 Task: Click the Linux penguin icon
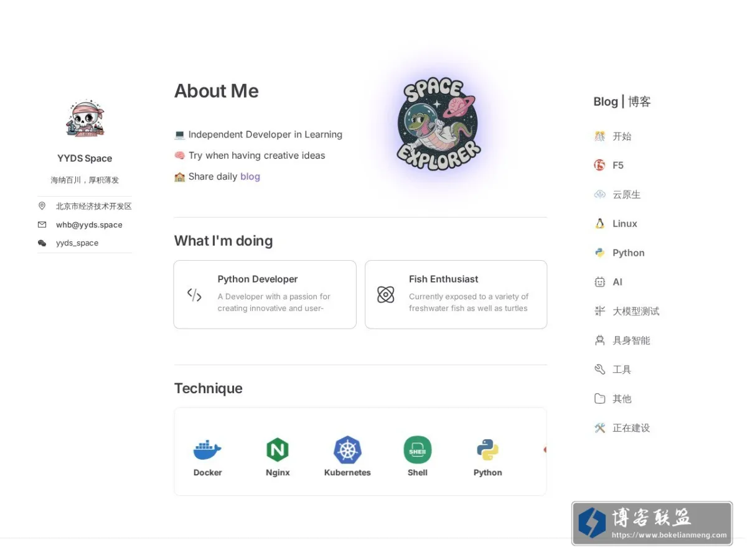(599, 223)
